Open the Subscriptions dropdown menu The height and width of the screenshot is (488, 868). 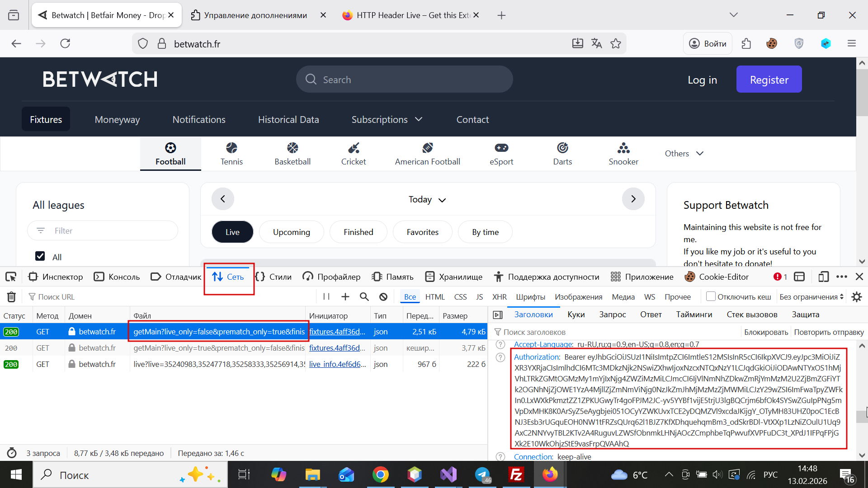pos(387,119)
